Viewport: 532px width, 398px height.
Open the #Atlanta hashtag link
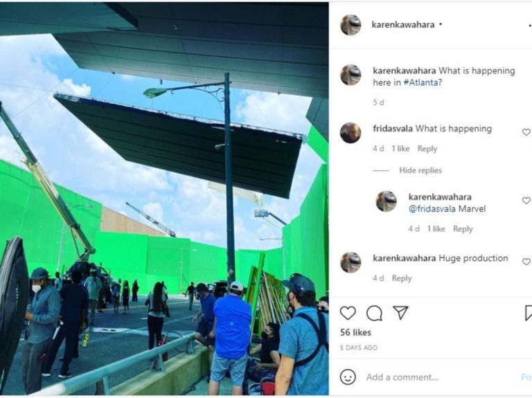point(423,82)
